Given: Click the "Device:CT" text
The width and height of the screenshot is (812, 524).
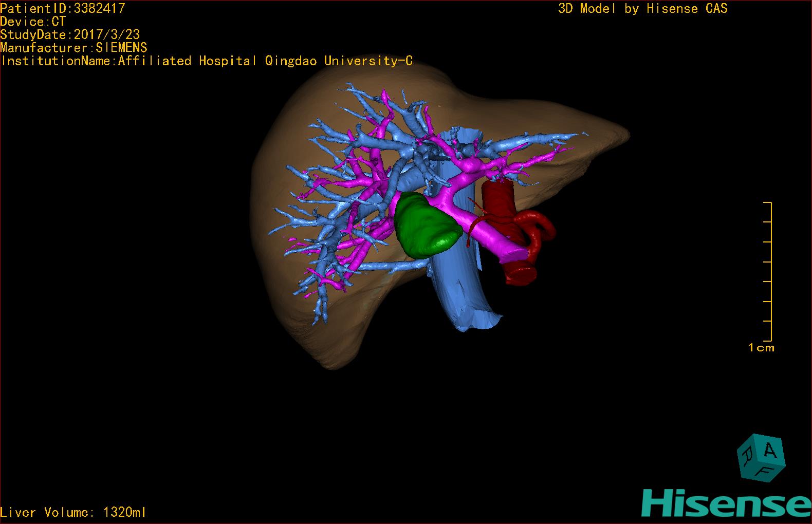Looking at the screenshot, I should (x=33, y=22).
